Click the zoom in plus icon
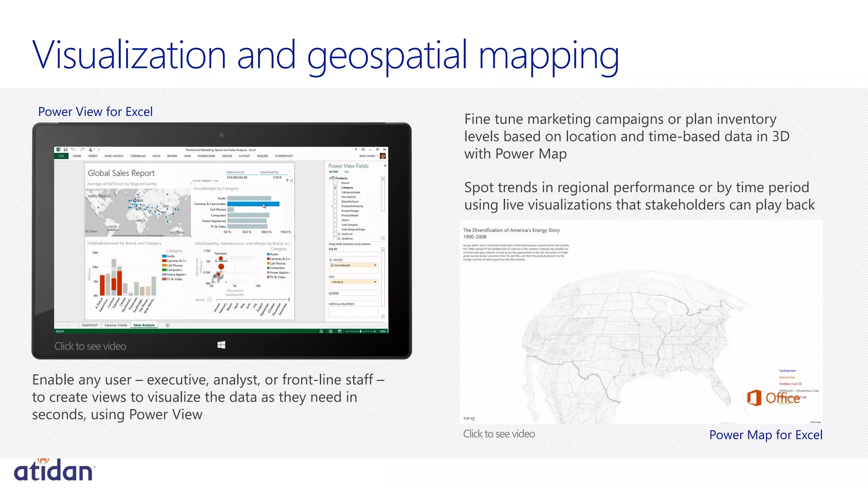868x488 pixels. coord(375,331)
